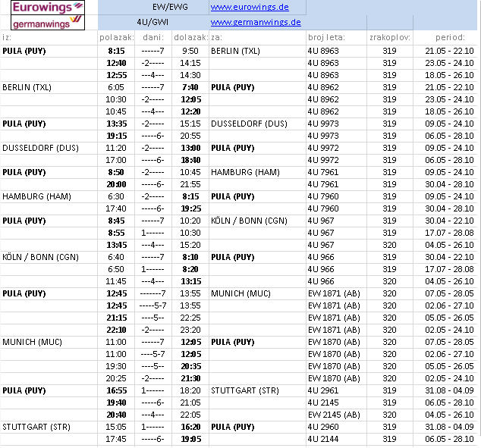Select arrival time 19:25

[190, 208]
